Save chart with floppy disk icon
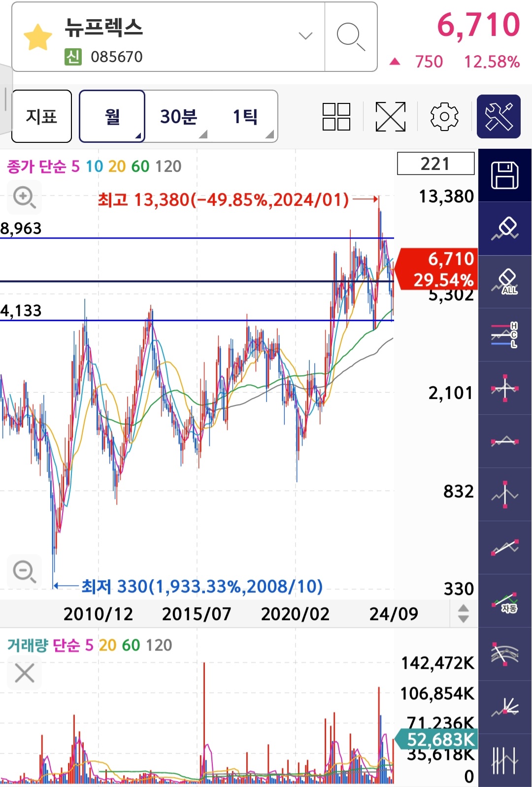This screenshot has width=532, height=787. pos(505,175)
